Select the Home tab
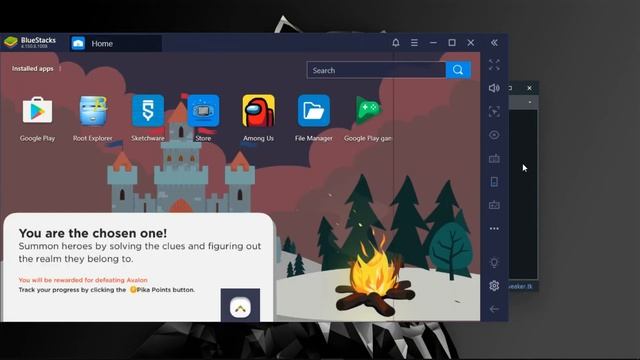This screenshot has height=360, width=640. click(x=116, y=43)
